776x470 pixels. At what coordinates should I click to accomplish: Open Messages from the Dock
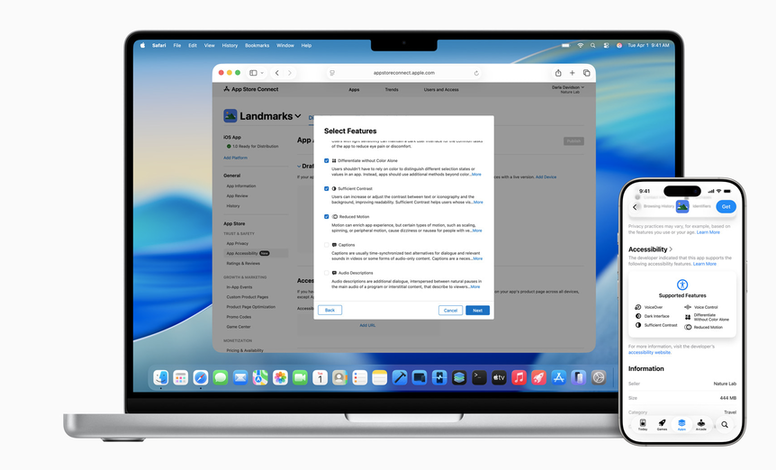coord(220,378)
